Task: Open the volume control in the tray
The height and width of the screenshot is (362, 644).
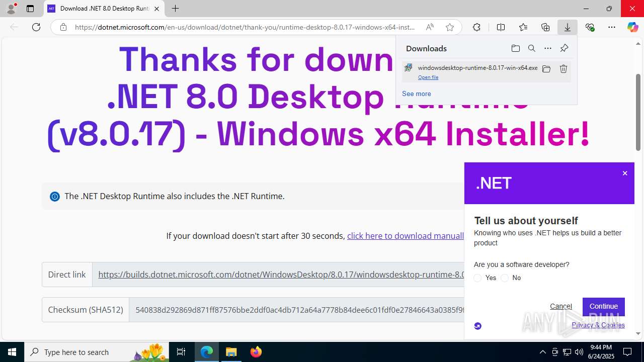Action: coord(579,352)
